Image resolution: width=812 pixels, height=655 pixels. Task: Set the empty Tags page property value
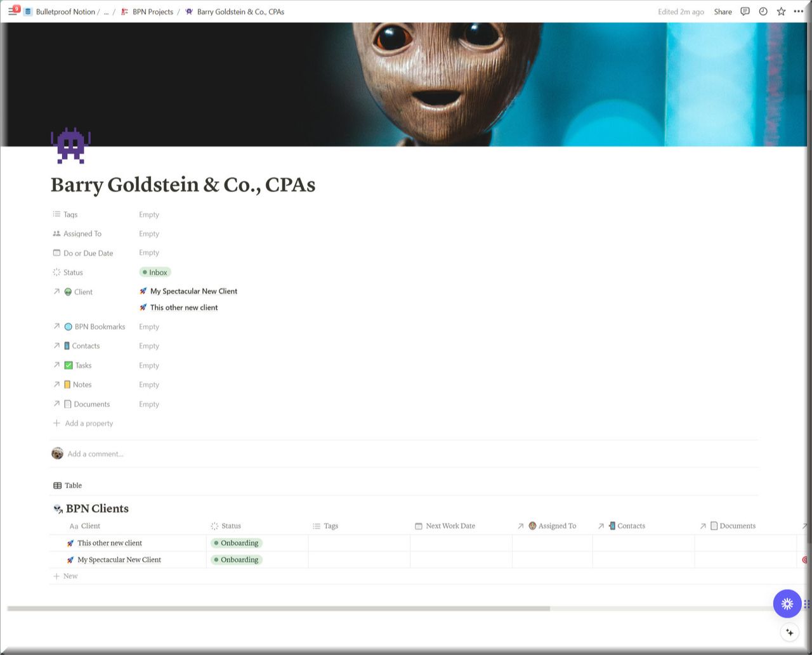pos(149,214)
